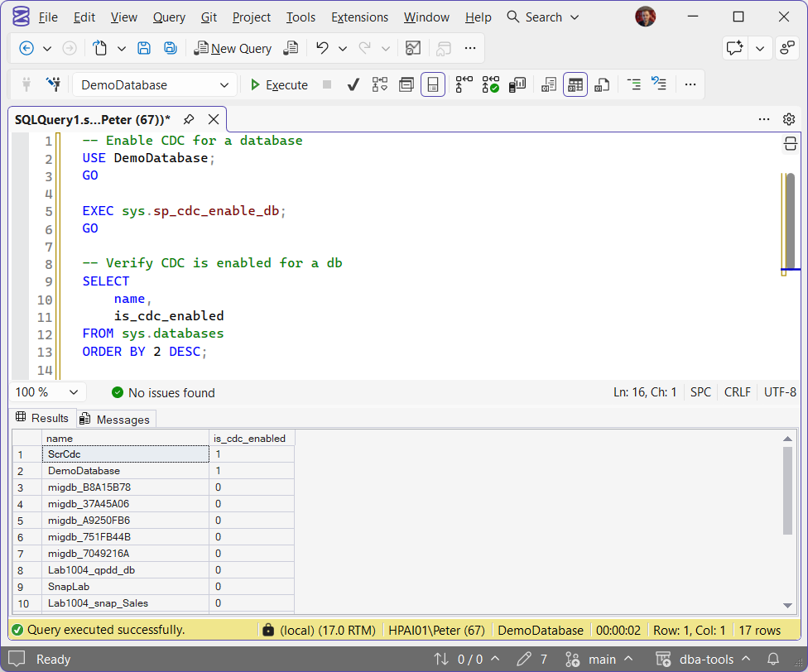This screenshot has width=808, height=672.
Task: Pin the SQLQuery1 tab
Action: (x=189, y=119)
